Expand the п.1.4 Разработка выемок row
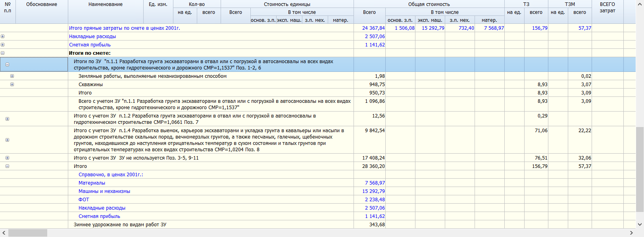Screen dimensions: 644x237 (x=7, y=140)
